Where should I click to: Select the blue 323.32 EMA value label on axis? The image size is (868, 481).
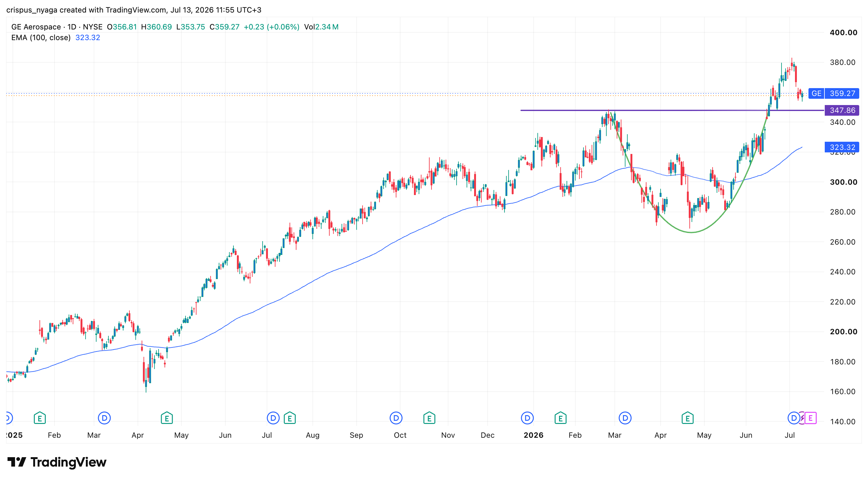(842, 147)
